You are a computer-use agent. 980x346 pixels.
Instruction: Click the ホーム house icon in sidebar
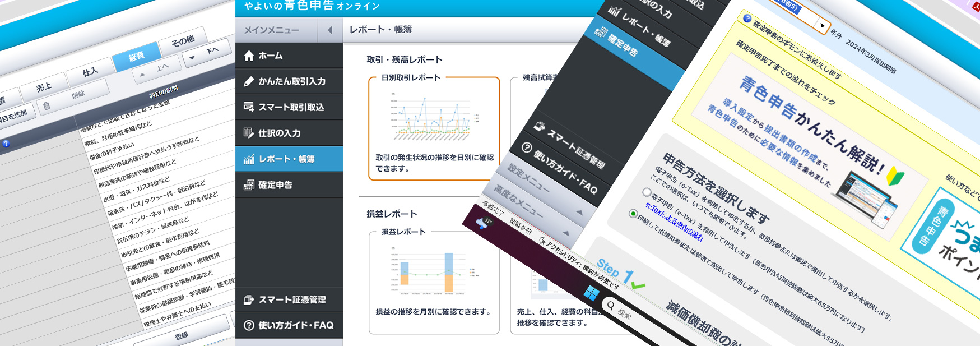(249, 56)
